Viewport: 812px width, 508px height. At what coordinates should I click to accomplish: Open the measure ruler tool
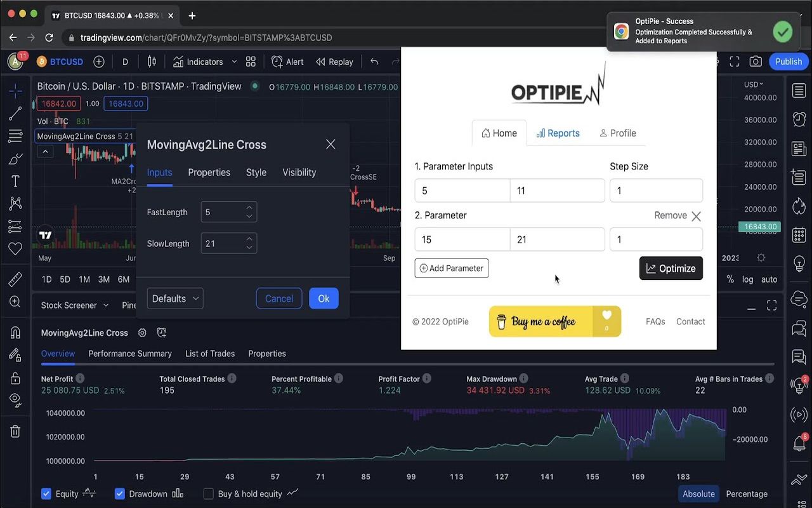coord(15,278)
